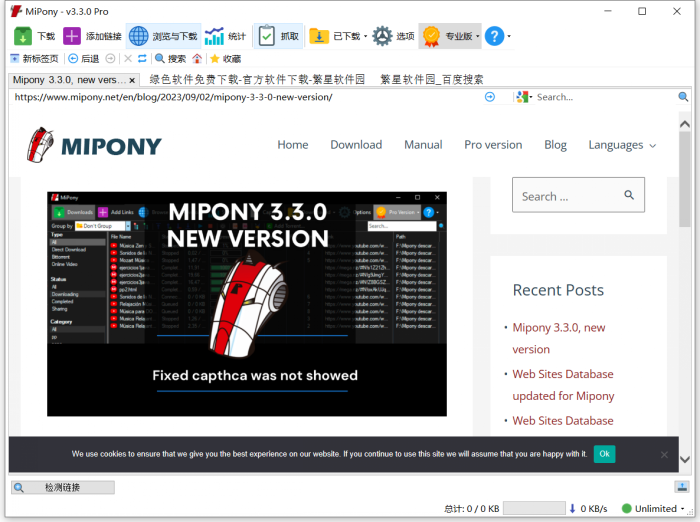This screenshot has width=700, height=522.
Task: Click the Go arrow beside the address
Action: click(x=490, y=97)
